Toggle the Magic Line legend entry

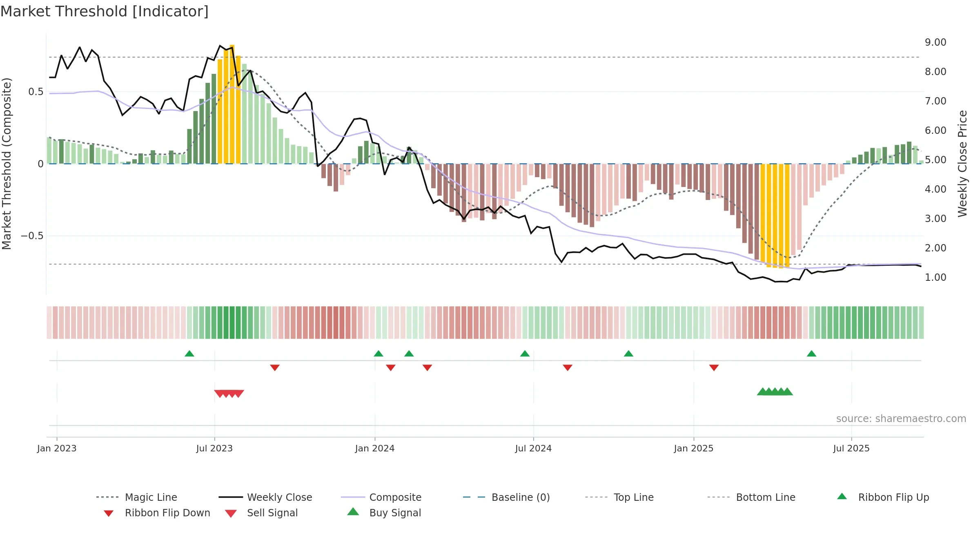[x=137, y=497]
